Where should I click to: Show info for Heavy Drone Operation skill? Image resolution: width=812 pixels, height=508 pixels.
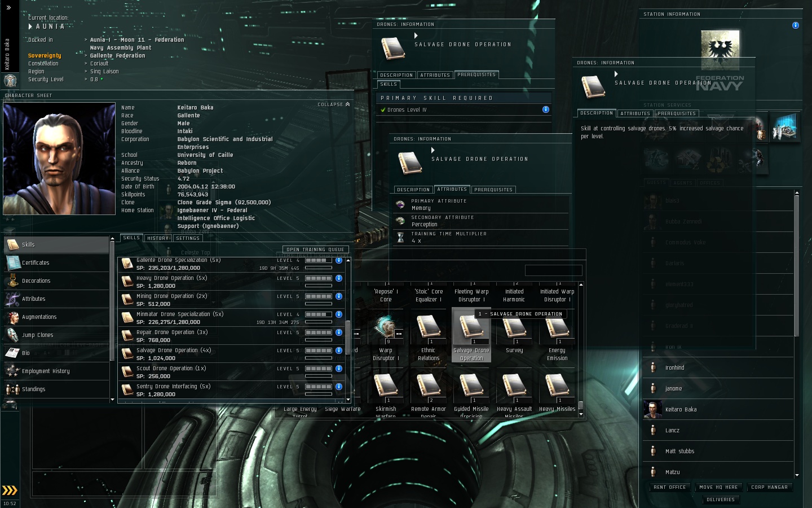(x=339, y=278)
